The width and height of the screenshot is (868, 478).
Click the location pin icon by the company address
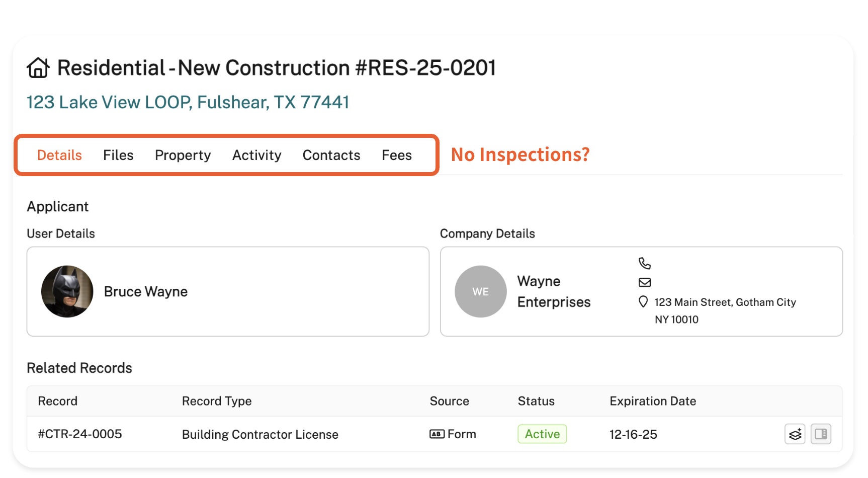[643, 302]
